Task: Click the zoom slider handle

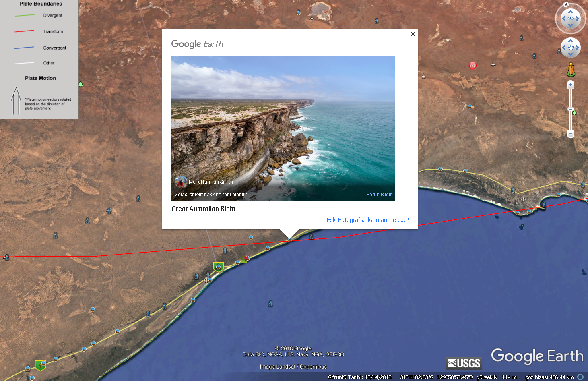Action: point(570,109)
